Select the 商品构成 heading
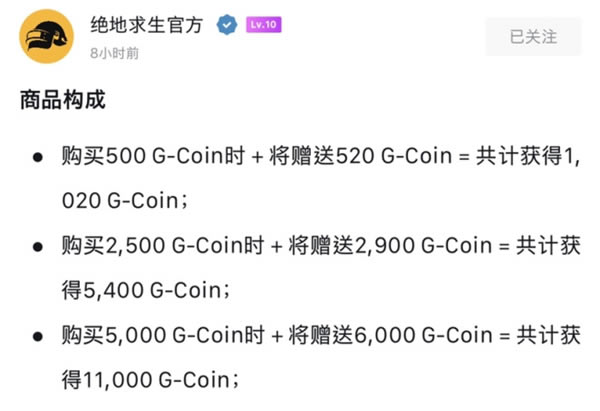Screen dimensions: 600x411 [62, 100]
